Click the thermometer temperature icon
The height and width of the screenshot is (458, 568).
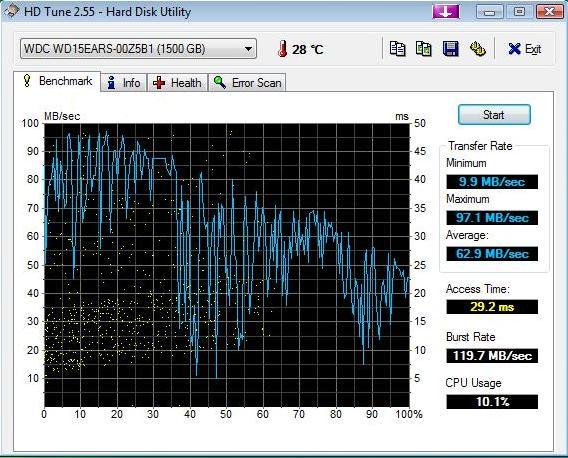click(x=283, y=49)
